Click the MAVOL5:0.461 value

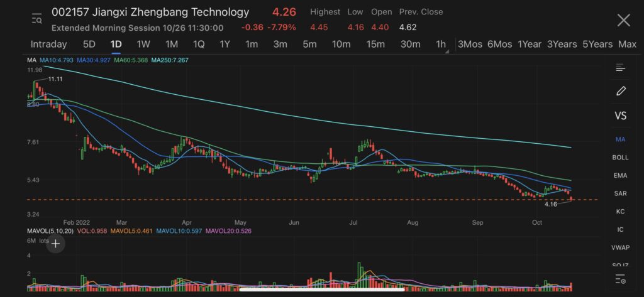pos(131,231)
